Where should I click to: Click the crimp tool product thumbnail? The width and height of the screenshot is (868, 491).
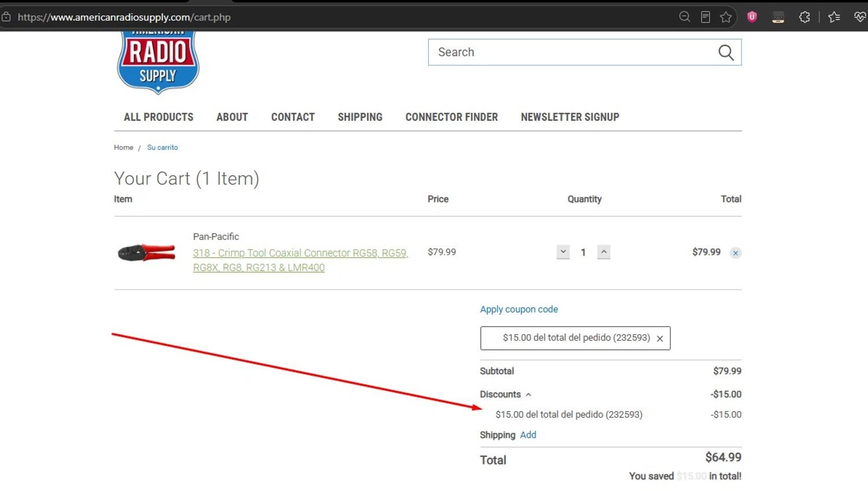click(146, 253)
